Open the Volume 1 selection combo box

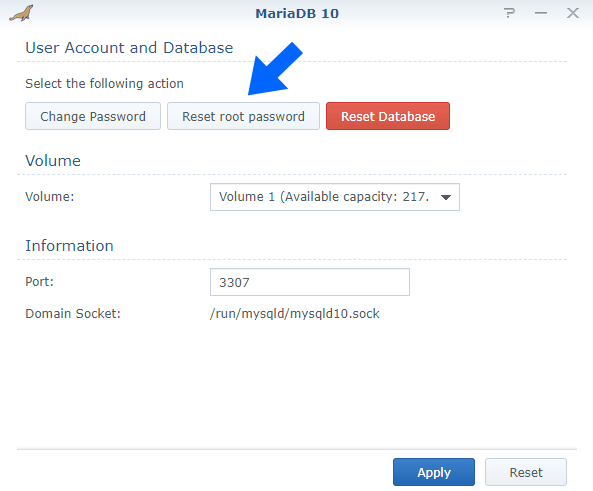(335, 197)
